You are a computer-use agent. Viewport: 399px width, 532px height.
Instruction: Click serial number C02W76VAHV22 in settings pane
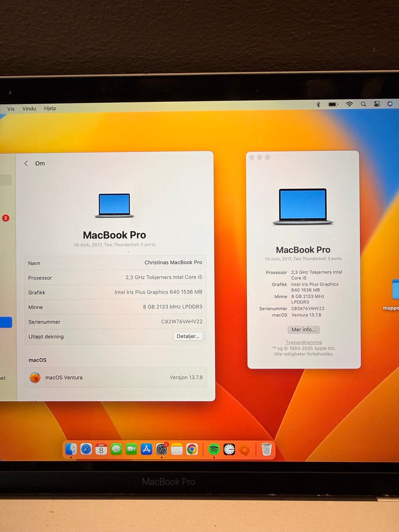click(182, 321)
